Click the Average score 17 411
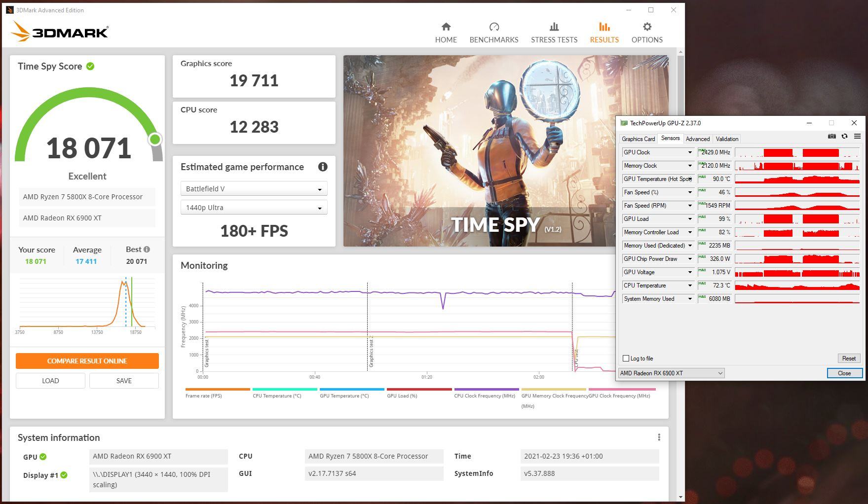Image resolution: width=868 pixels, height=504 pixels. [x=86, y=261]
